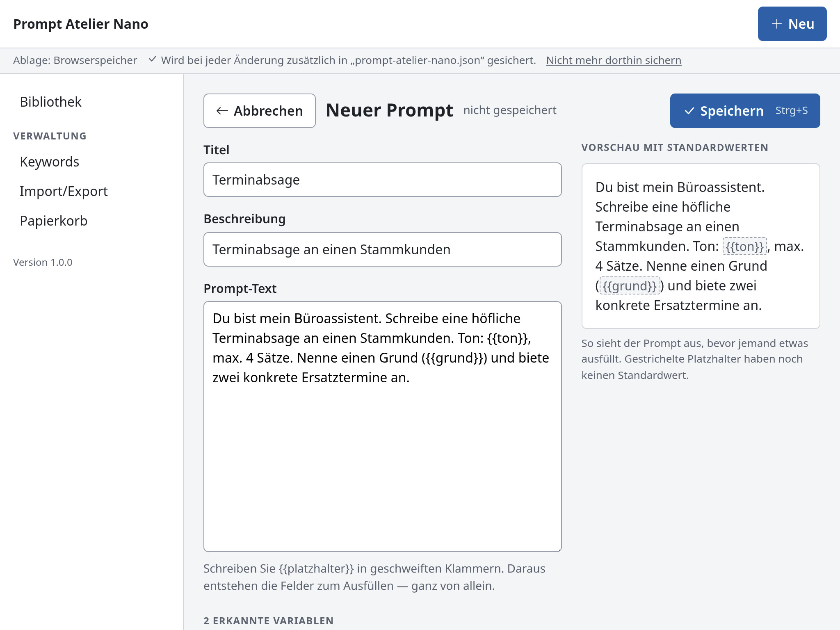The height and width of the screenshot is (630, 840).
Task: Click into the Prompt-Text textarea
Action: (382, 427)
